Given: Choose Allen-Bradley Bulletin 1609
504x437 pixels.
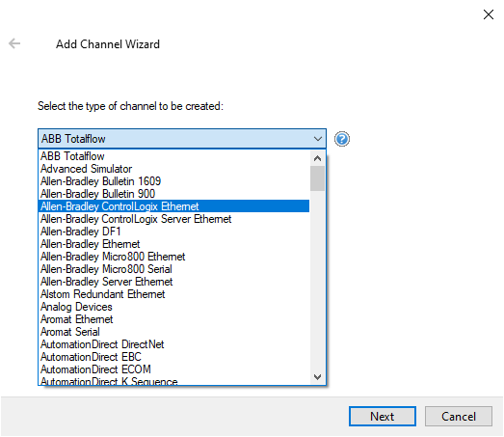Looking at the screenshot, I should pyautogui.click(x=173, y=181).
